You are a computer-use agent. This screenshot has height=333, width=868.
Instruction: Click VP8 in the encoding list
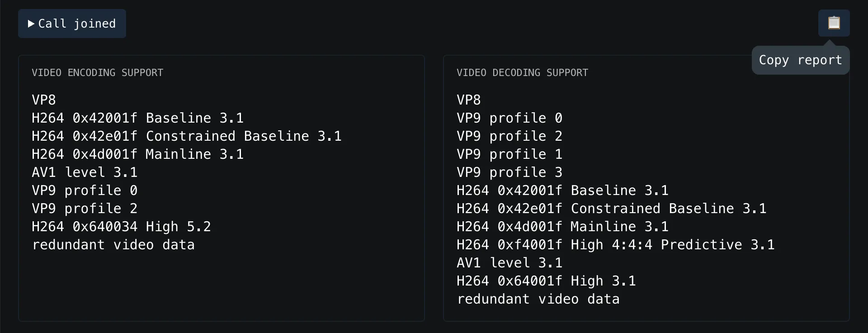click(44, 100)
